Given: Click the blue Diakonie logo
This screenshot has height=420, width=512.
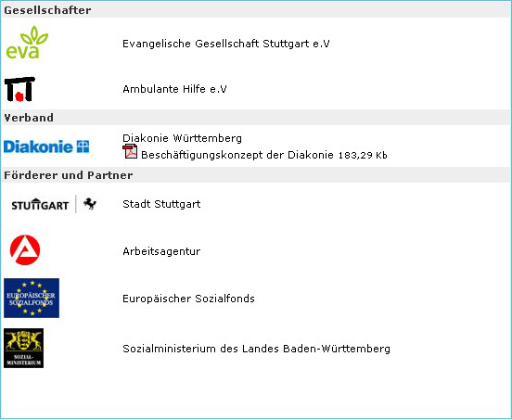Looking at the screenshot, I should [46, 146].
